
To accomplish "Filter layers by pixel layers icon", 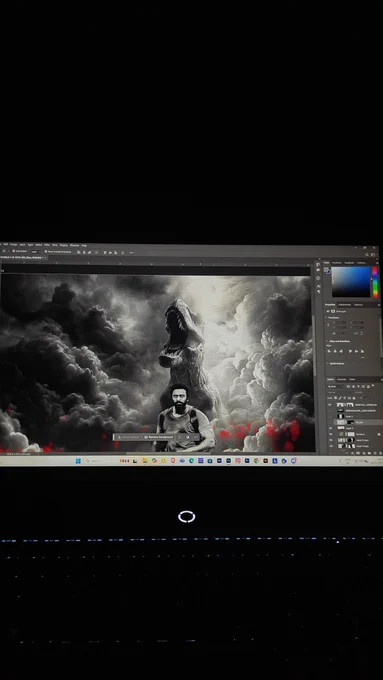I will (x=348, y=386).
